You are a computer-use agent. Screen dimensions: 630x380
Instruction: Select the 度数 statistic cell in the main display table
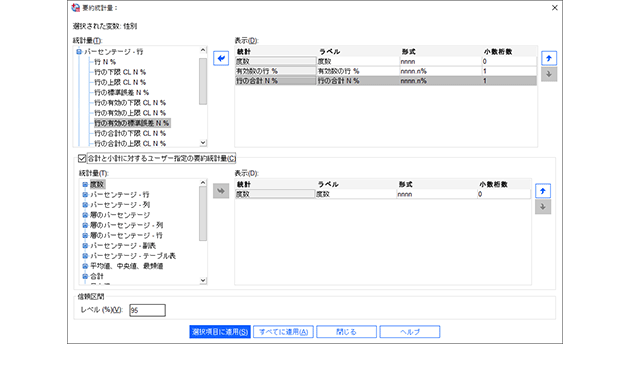[276, 61]
